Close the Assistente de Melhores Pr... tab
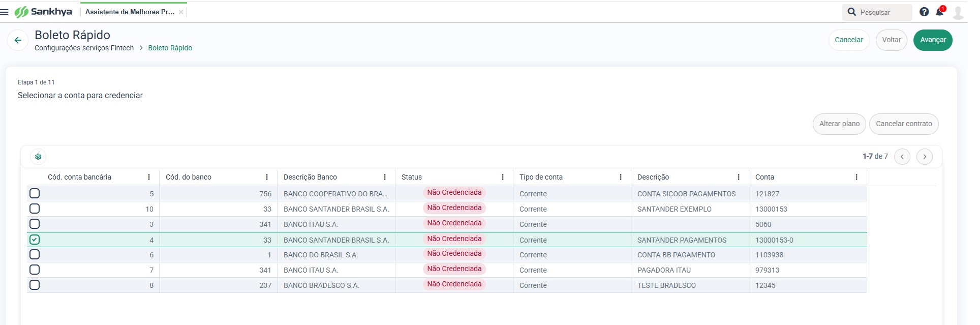980x325 pixels. coord(181,12)
